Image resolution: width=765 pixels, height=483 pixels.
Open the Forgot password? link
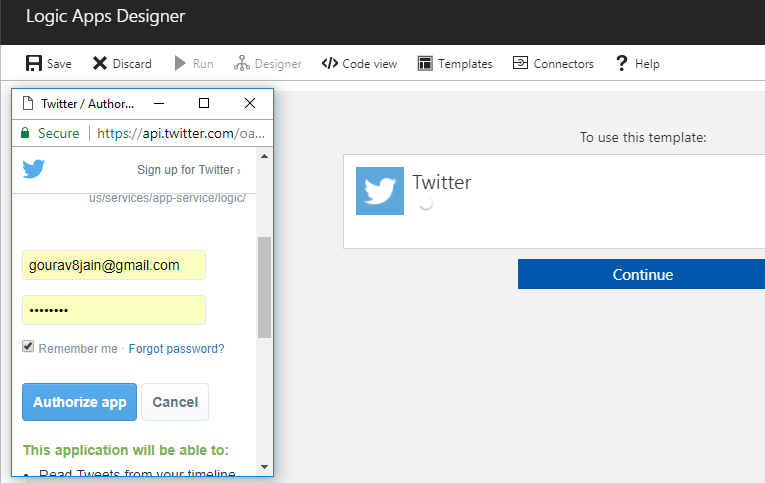(x=176, y=349)
